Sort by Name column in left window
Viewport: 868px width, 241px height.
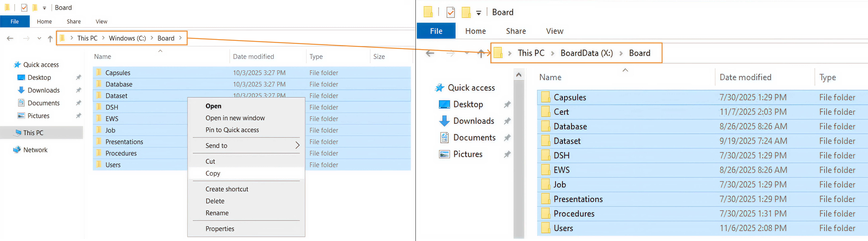click(102, 57)
